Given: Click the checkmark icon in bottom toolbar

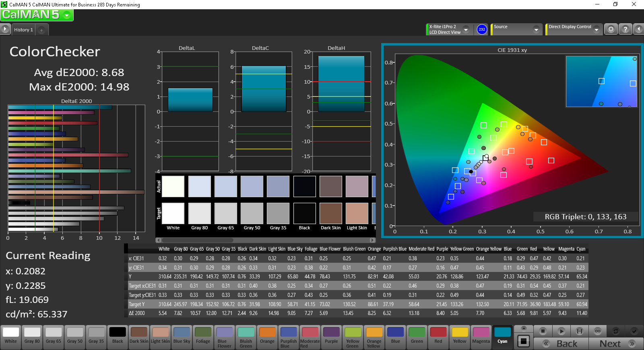Looking at the screenshot, I should pos(634,331).
